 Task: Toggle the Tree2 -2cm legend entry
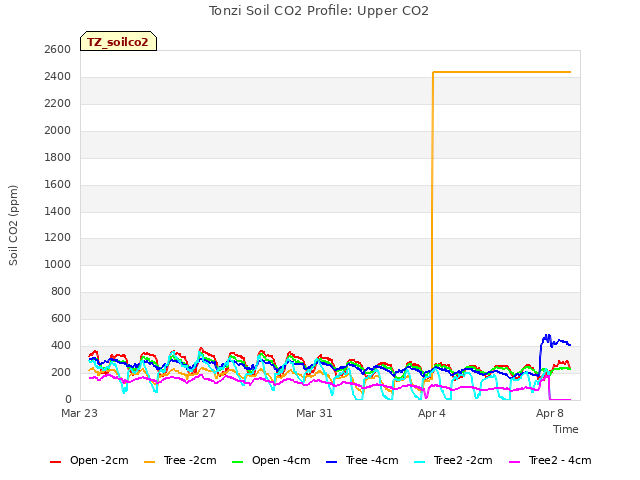coord(453,461)
